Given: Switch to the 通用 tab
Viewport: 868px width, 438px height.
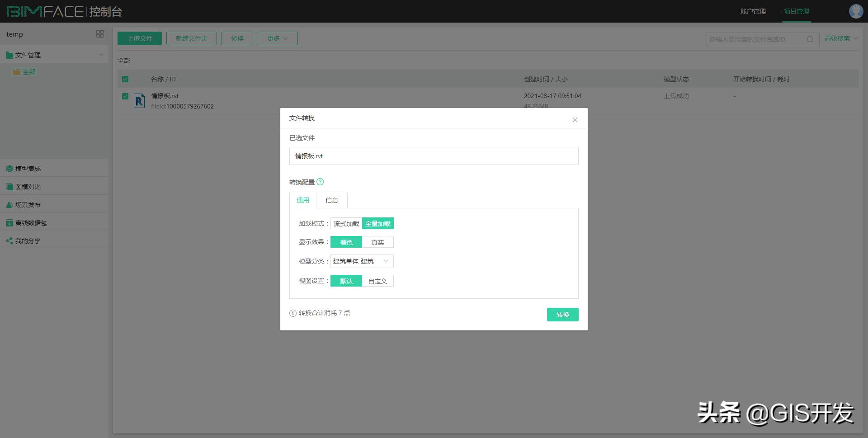Looking at the screenshot, I should click(x=303, y=200).
